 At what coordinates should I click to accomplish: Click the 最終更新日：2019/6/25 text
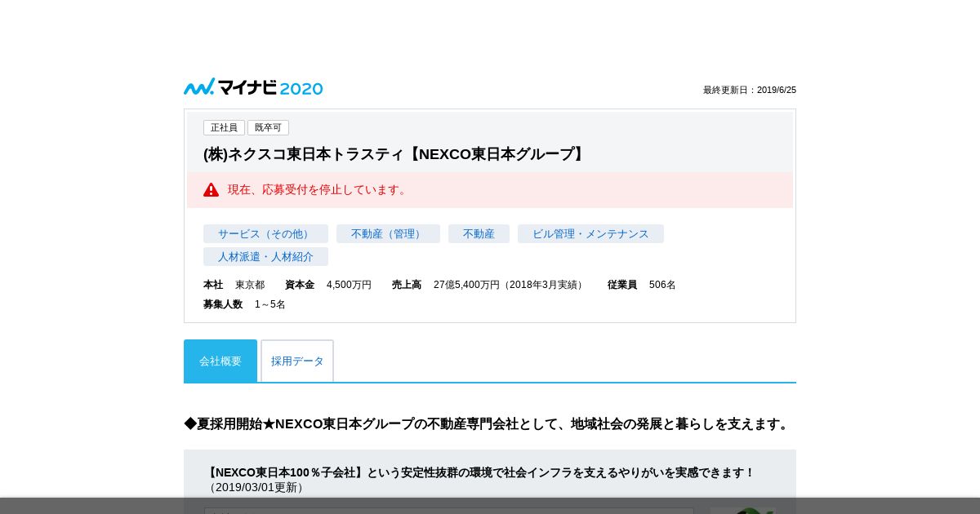(x=750, y=90)
